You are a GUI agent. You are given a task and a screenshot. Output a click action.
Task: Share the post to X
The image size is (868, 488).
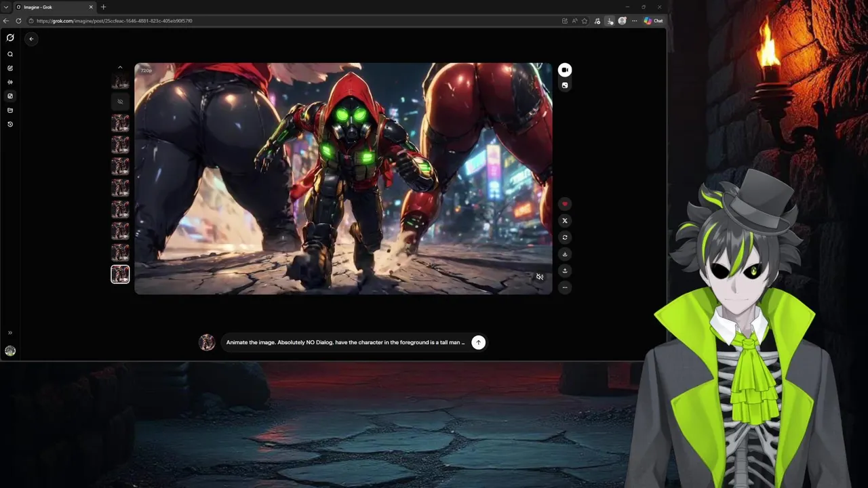565,221
